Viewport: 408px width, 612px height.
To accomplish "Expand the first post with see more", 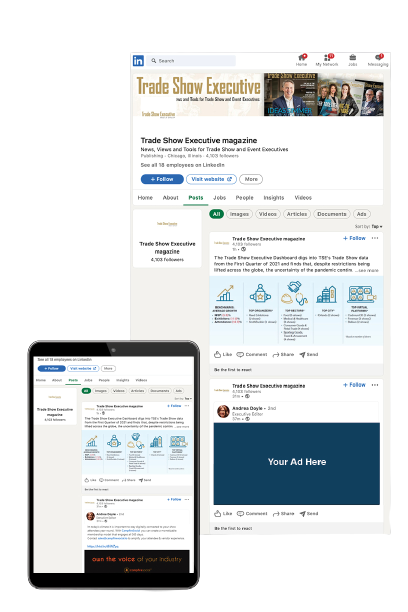I will click(367, 270).
